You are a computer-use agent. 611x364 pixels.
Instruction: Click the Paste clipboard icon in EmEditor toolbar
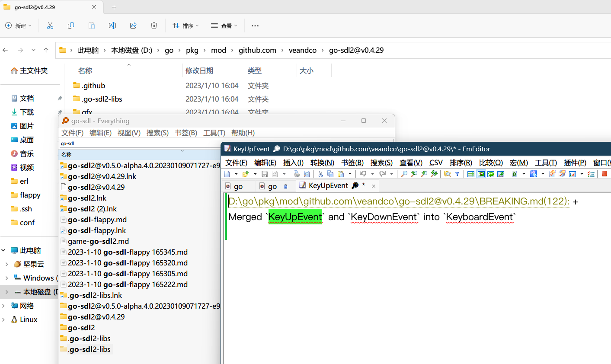coord(340,174)
